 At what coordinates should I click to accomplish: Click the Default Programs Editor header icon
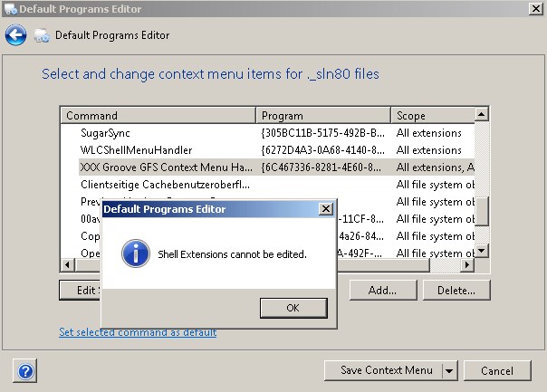(x=42, y=35)
